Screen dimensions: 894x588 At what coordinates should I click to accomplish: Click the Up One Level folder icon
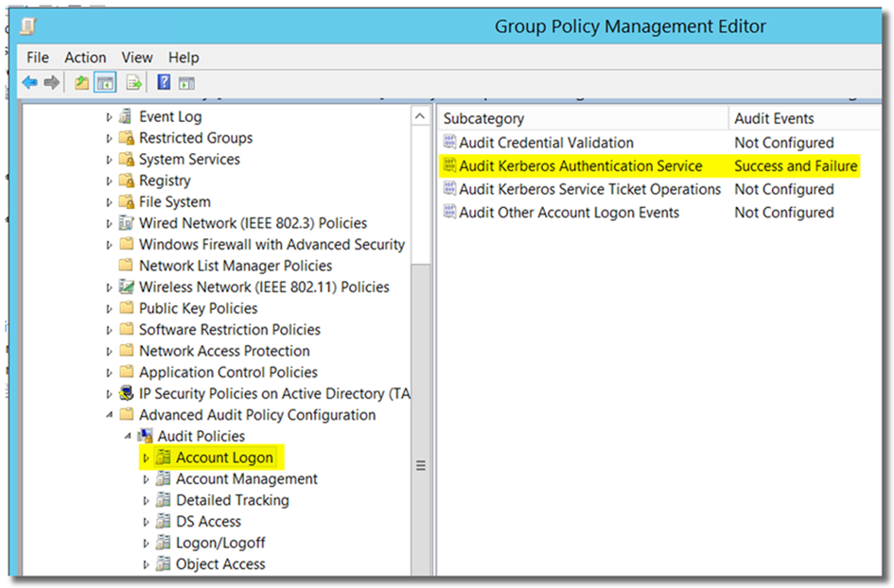point(82,83)
